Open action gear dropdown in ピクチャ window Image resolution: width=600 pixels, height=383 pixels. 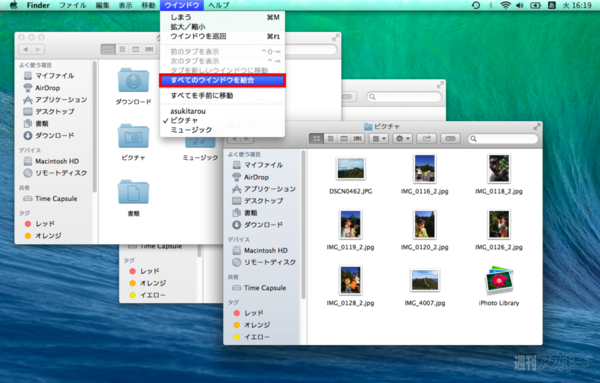point(403,139)
